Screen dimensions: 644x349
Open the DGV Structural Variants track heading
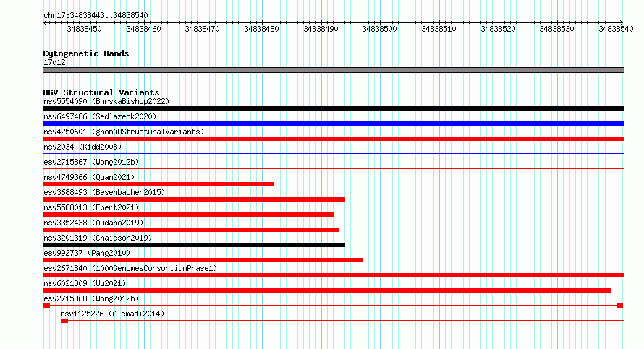[101, 92]
